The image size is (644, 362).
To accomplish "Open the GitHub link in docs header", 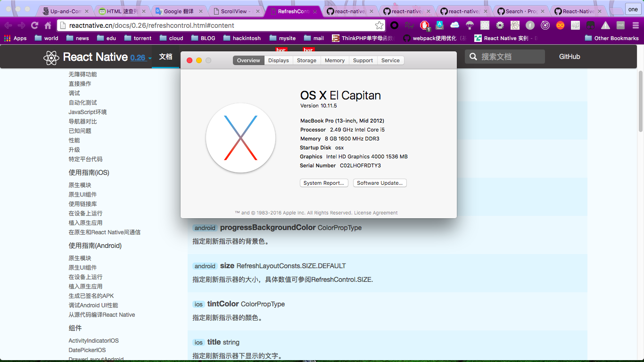I will click(x=570, y=57).
